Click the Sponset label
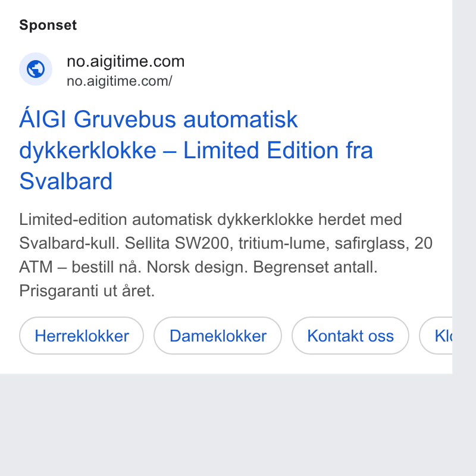 click(48, 25)
